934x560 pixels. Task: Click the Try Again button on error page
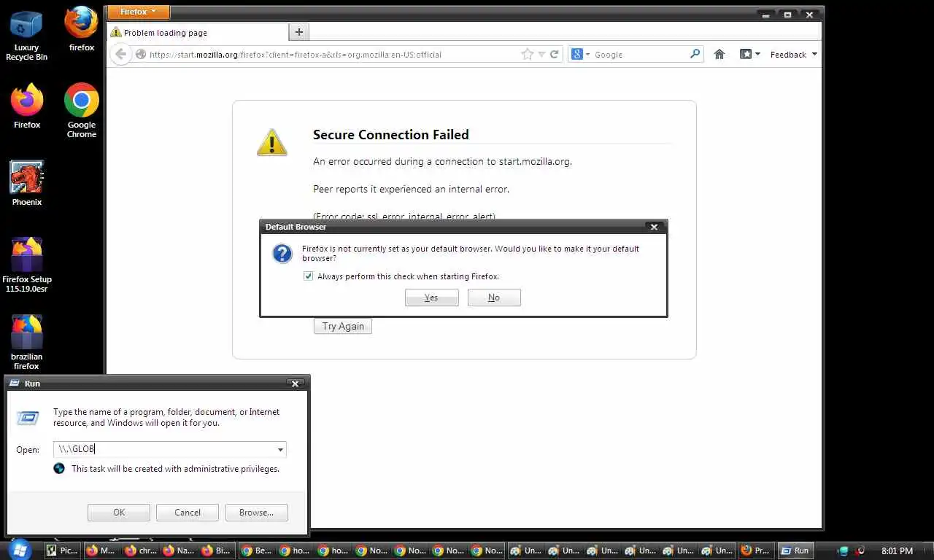pyautogui.click(x=343, y=326)
